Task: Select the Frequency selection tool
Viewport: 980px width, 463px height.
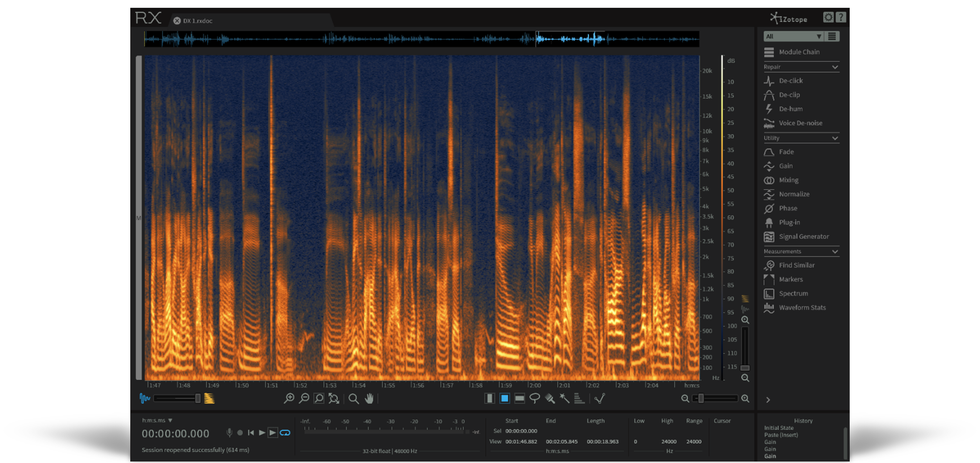Action: 520,399
